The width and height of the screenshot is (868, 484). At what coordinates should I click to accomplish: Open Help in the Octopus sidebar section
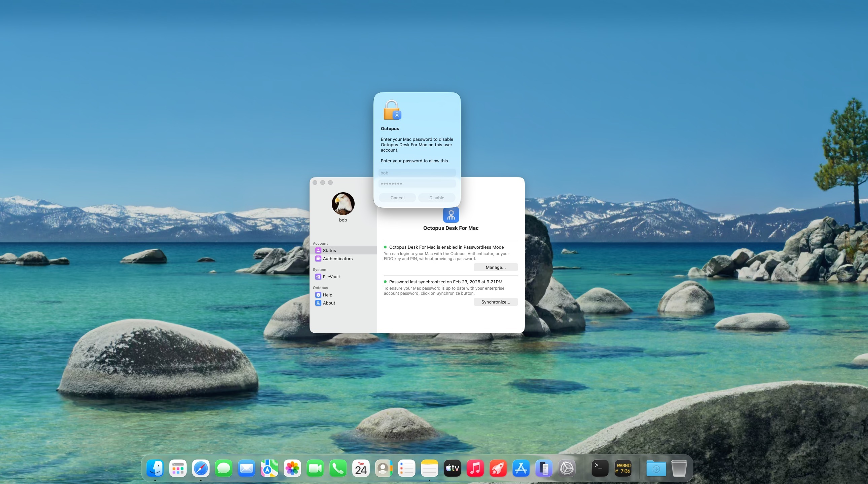(x=343, y=295)
